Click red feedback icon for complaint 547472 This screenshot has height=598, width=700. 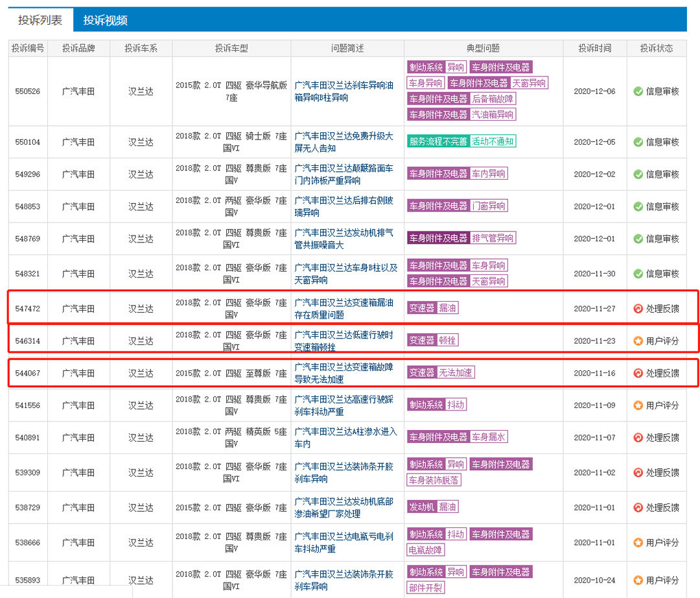[x=638, y=309]
